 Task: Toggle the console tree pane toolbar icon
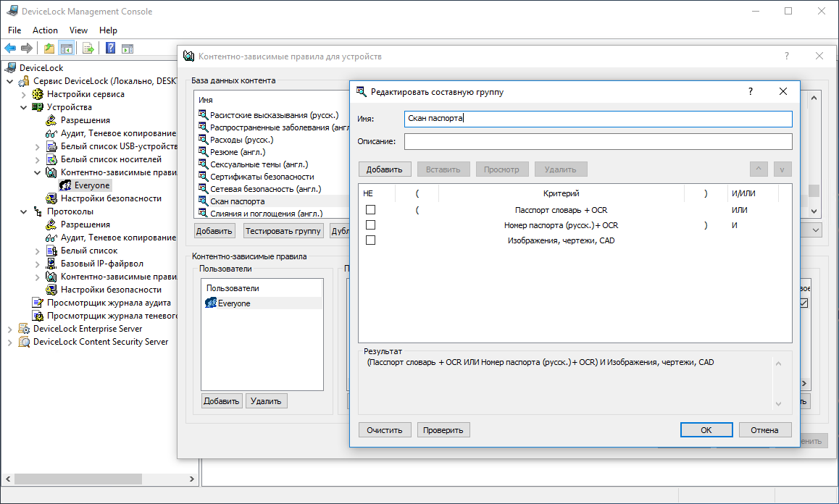pos(67,48)
